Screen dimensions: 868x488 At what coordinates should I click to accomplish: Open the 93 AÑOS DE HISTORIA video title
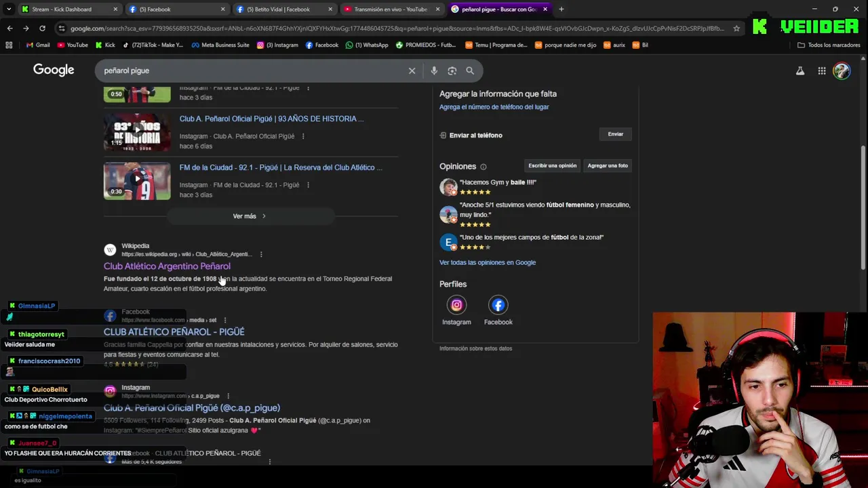coord(271,119)
